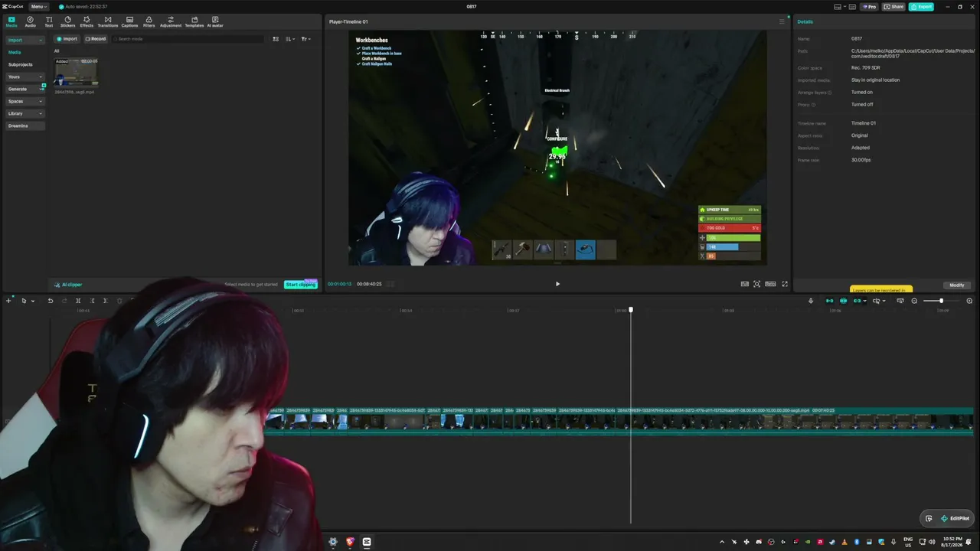Select the imported mp4 clip thumbnail
Image resolution: width=980 pixels, height=551 pixels.
click(76, 73)
